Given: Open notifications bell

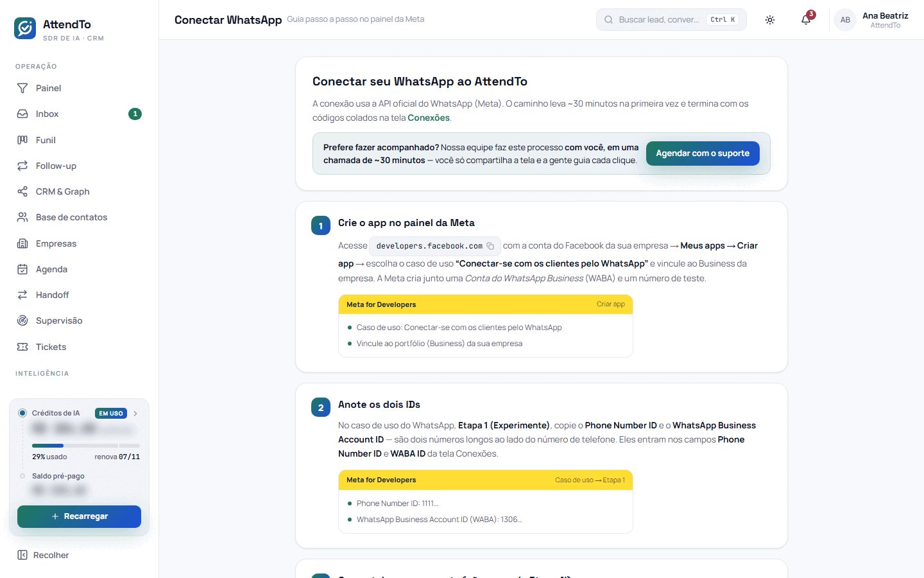Looking at the screenshot, I should [806, 20].
